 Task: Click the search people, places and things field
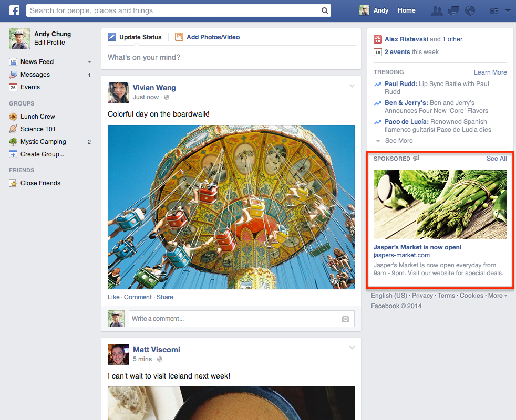point(179,10)
